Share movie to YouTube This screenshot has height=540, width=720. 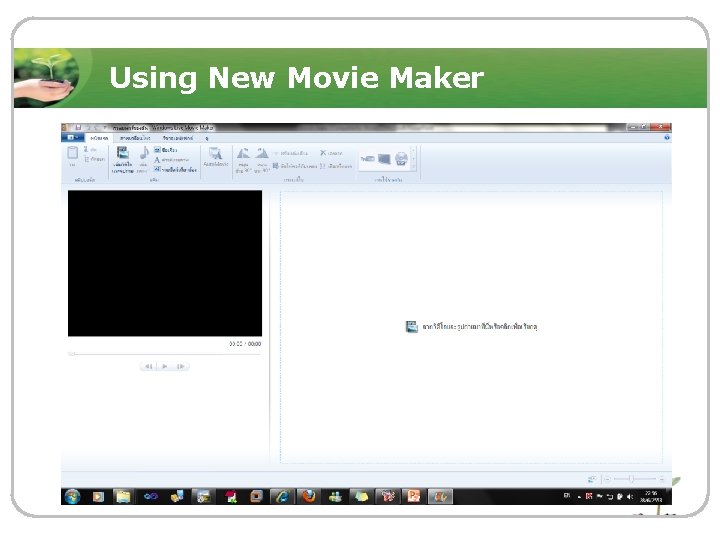pyautogui.click(x=367, y=159)
